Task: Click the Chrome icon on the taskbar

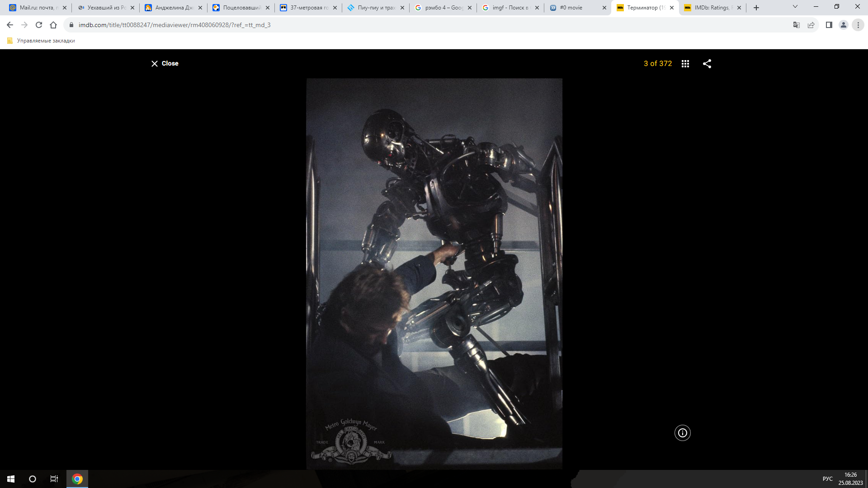Action: (x=77, y=479)
